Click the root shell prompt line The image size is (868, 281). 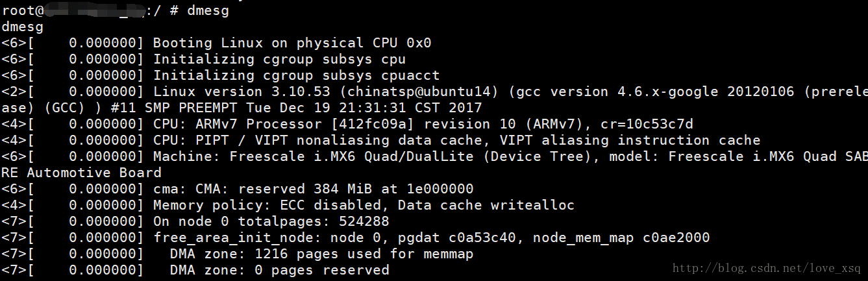[x=116, y=10]
